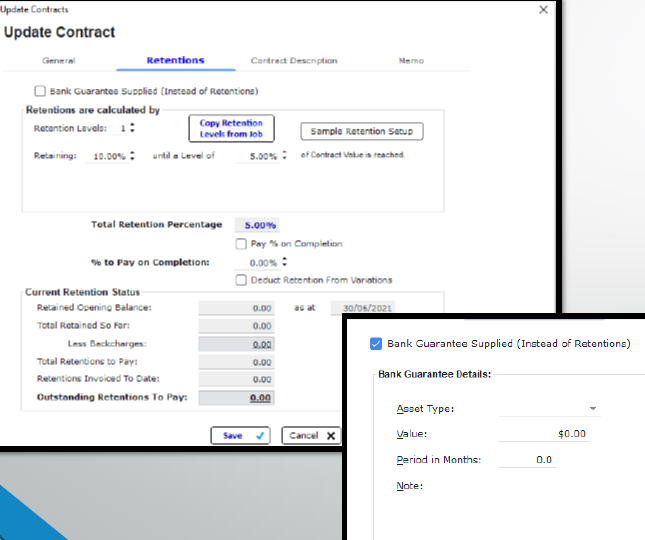Cancel the contract update
Image resolution: width=645 pixels, height=540 pixels.
[x=311, y=436]
